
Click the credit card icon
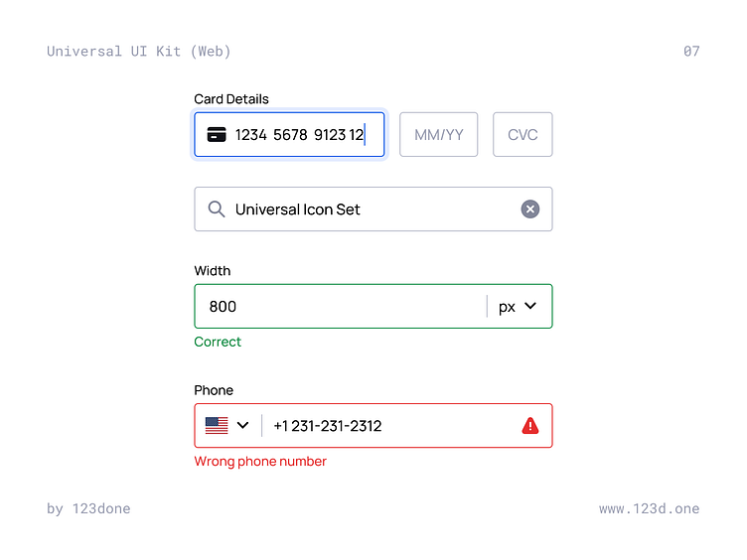point(216,135)
